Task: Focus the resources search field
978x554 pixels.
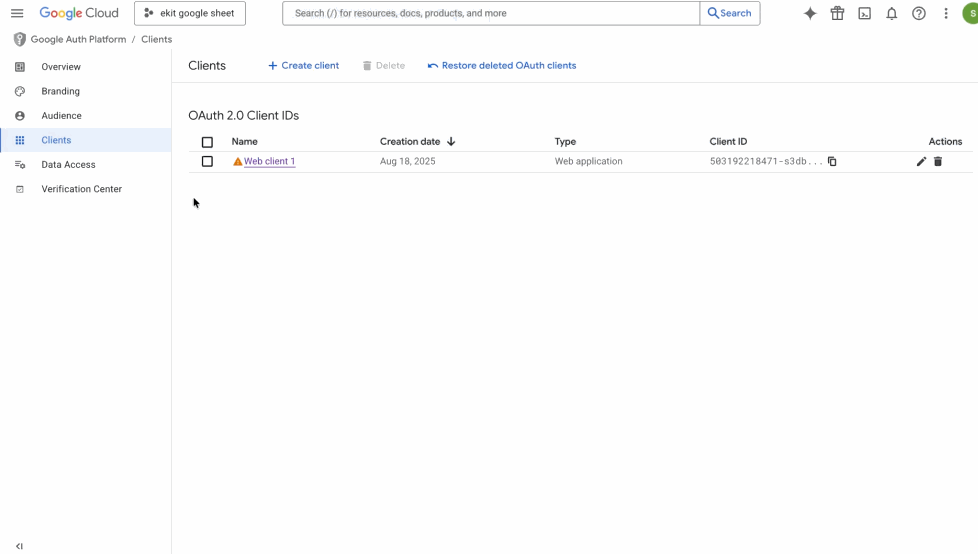Action: tap(491, 13)
